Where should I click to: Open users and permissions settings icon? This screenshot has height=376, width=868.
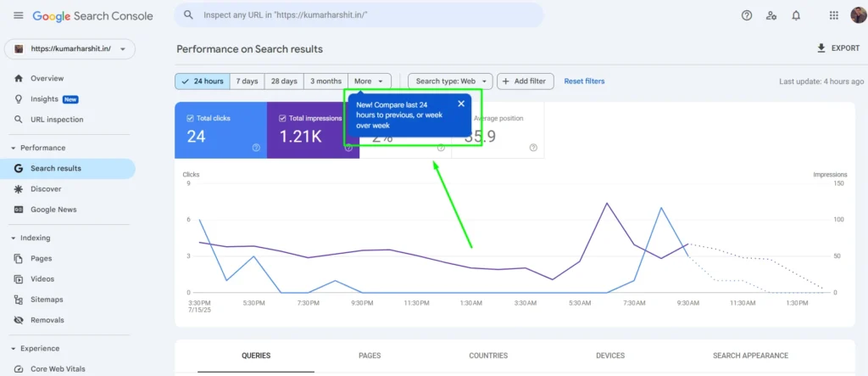(771, 15)
